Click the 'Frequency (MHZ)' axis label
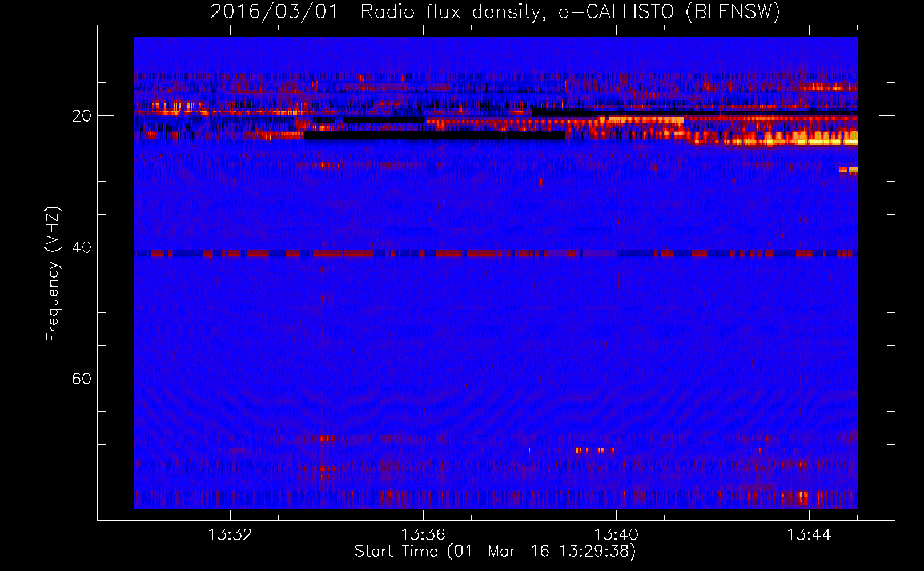Screen dimensions: 924x571 (52, 274)
